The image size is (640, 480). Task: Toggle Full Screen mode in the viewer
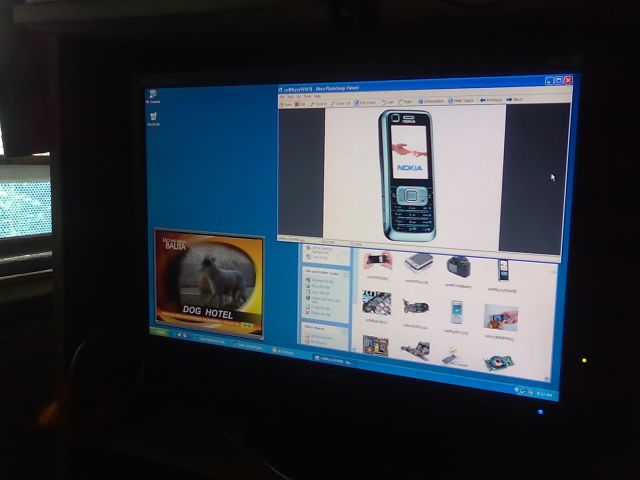point(365,103)
